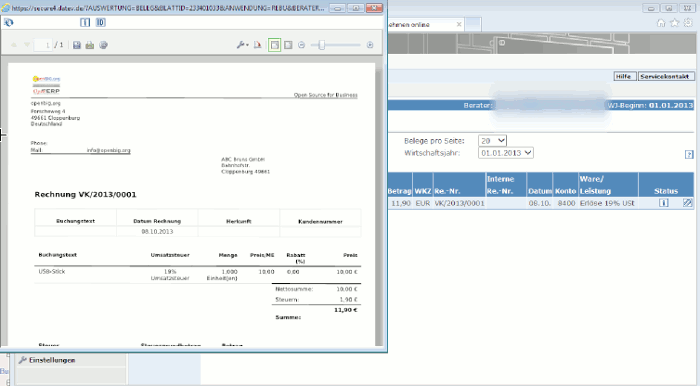Save the invoice document with the disk icon

77,45
